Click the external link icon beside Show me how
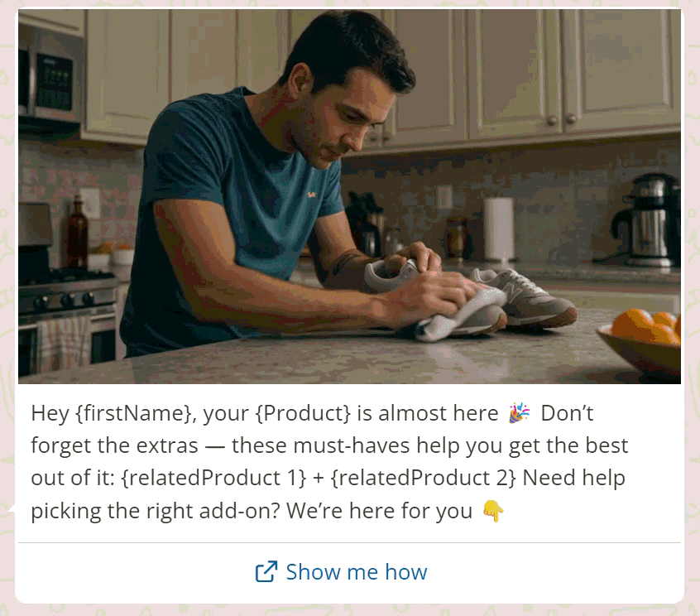The width and height of the screenshot is (700, 616). click(266, 572)
